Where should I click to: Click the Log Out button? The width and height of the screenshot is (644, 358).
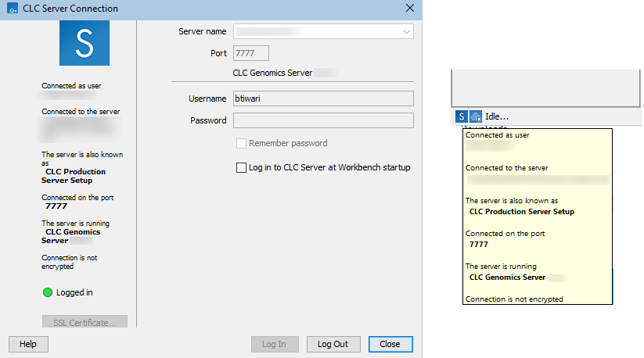click(333, 344)
